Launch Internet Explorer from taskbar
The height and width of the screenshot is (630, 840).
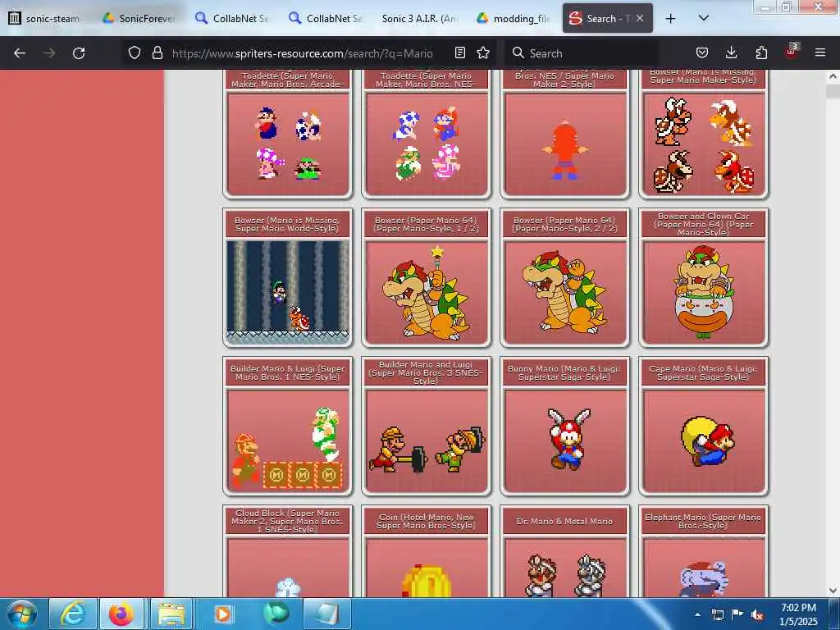click(x=72, y=614)
